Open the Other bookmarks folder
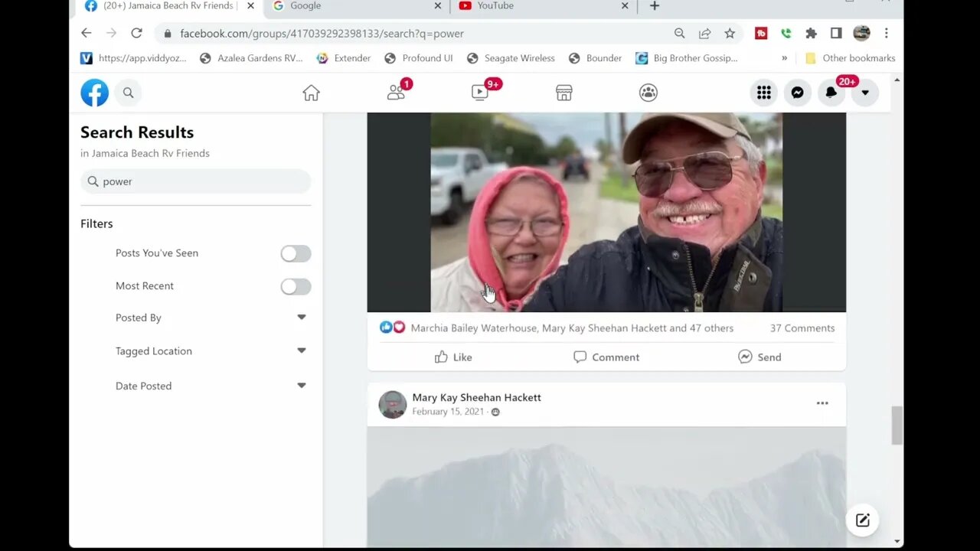This screenshot has width=980, height=551. point(850,58)
